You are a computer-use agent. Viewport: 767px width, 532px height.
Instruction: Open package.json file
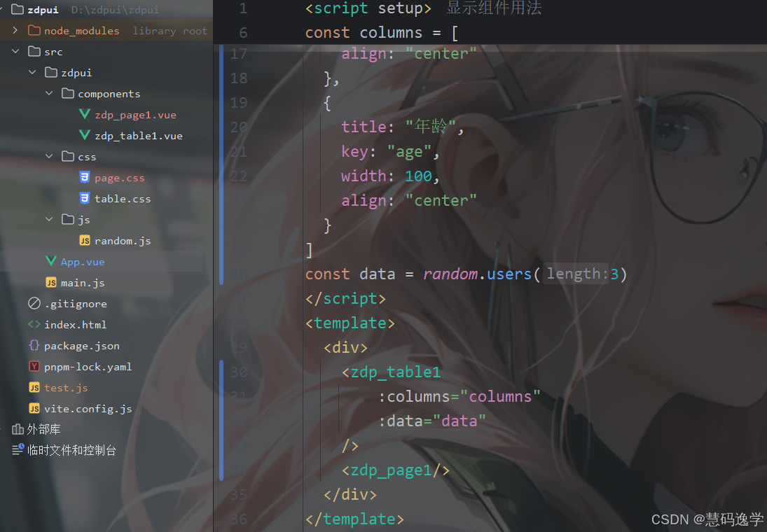(82, 346)
